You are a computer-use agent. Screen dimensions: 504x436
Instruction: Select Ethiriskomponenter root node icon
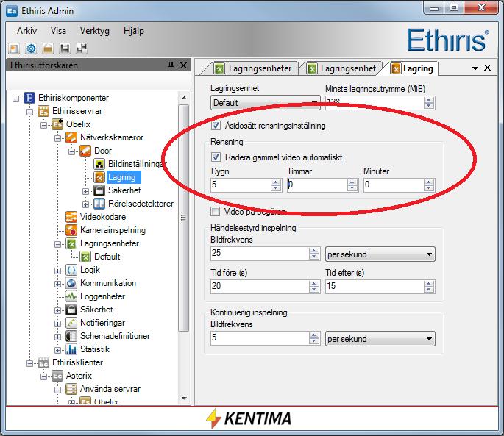coord(29,98)
